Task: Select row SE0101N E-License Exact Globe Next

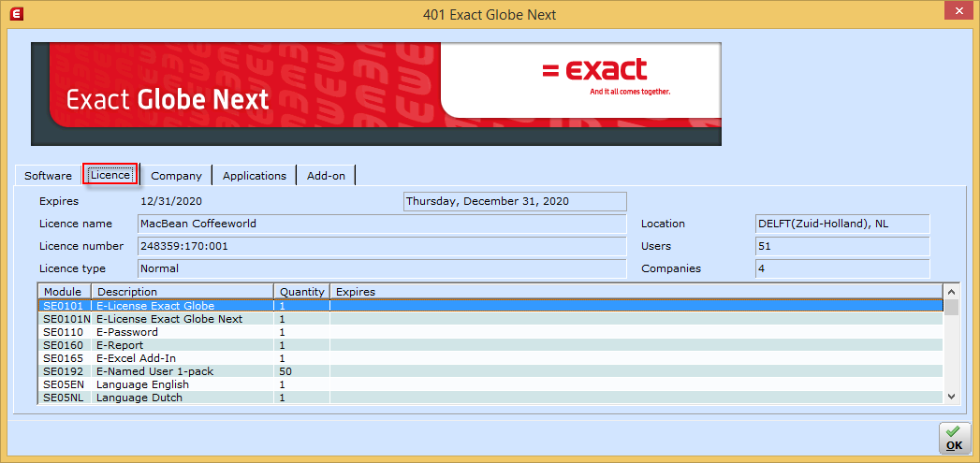Action: [490, 319]
